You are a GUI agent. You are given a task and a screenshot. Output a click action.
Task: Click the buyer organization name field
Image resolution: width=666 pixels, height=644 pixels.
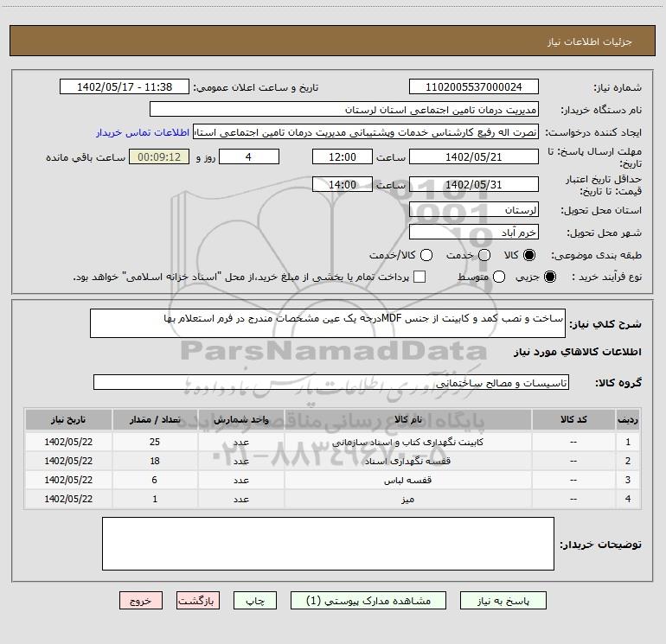(x=344, y=110)
